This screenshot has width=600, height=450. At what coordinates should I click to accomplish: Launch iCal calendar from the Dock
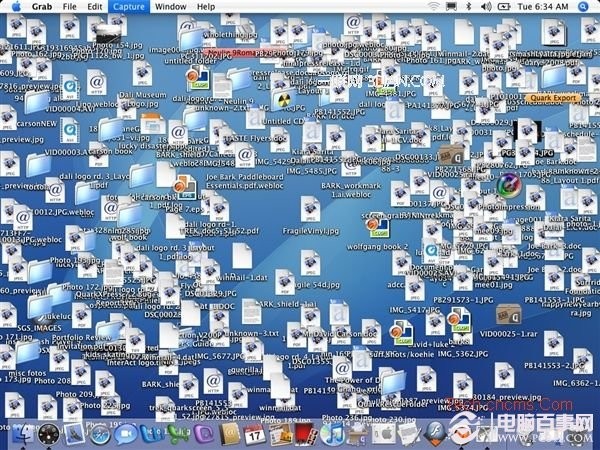coord(255,434)
